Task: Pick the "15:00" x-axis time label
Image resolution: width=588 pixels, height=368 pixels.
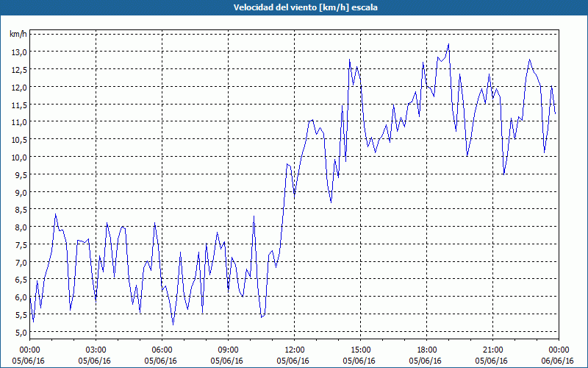Action: [360, 350]
